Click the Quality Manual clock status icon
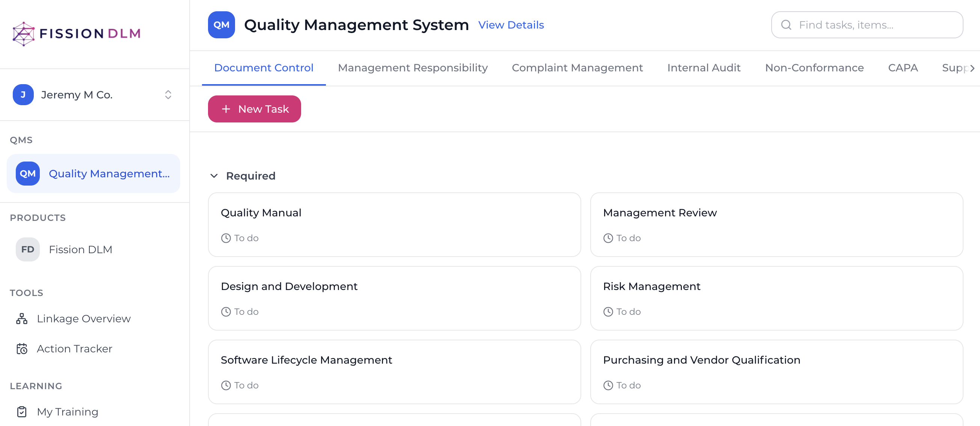The height and width of the screenshot is (426, 980). tap(226, 238)
